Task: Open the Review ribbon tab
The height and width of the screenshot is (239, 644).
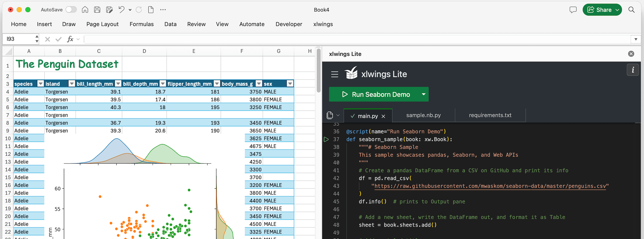Action: coord(197,24)
